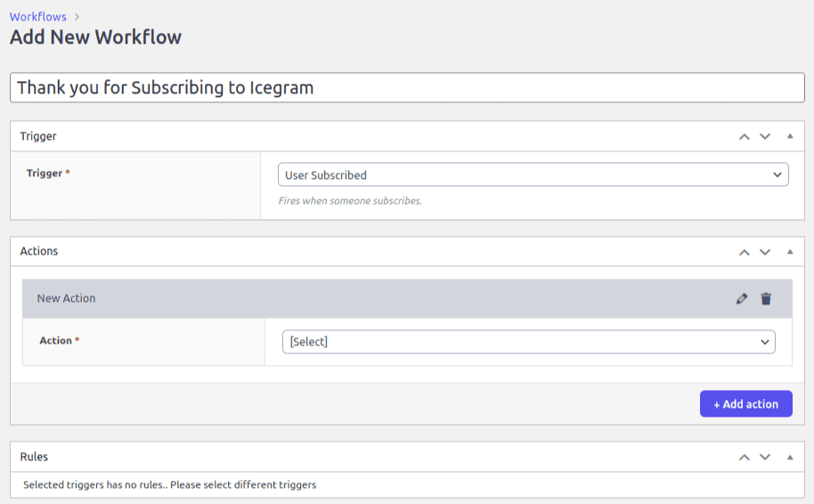Image resolution: width=814 pixels, height=504 pixels.
Task: Delete New Action with the trash icon
Action: 766,298
